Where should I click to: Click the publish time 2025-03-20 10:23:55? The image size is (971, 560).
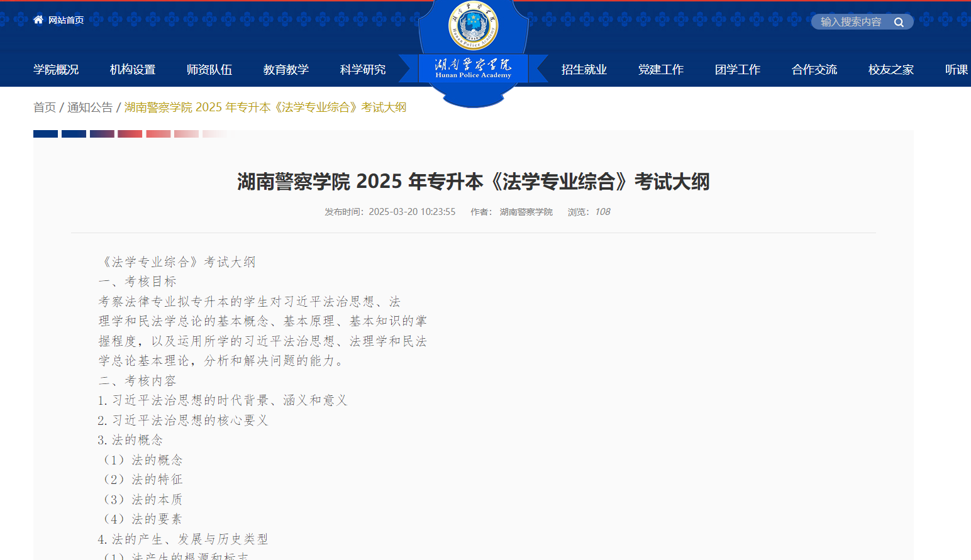(412, 212)
